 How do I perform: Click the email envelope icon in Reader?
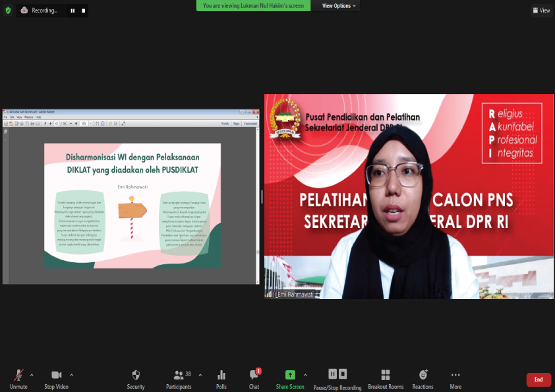click(x=38, y=123)
